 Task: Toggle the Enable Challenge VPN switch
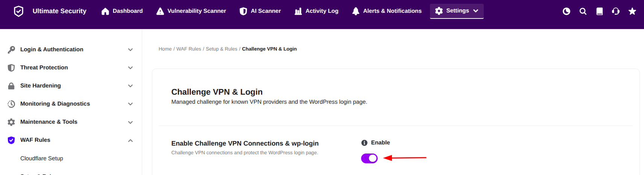[369, 158]
